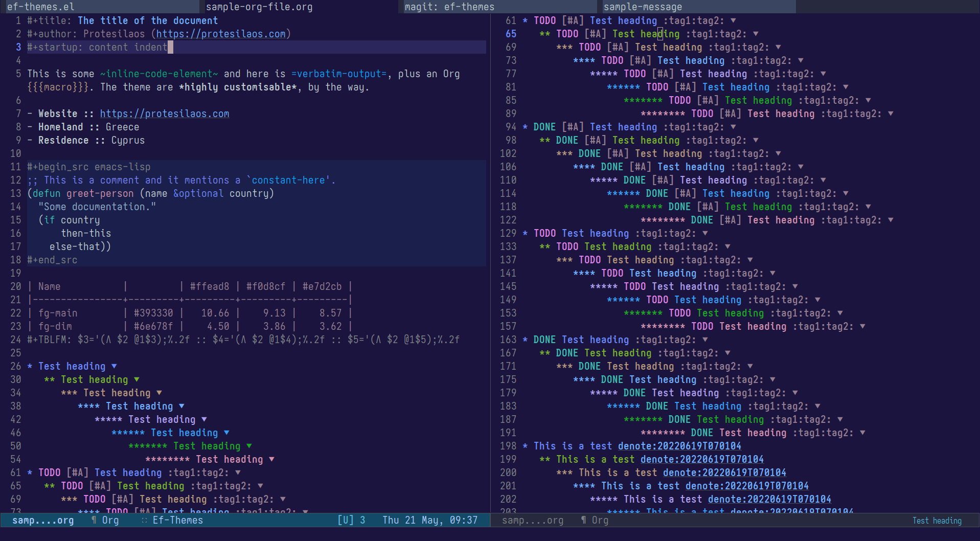
Task: Click the #+title line text
Action: click(123, 20)
